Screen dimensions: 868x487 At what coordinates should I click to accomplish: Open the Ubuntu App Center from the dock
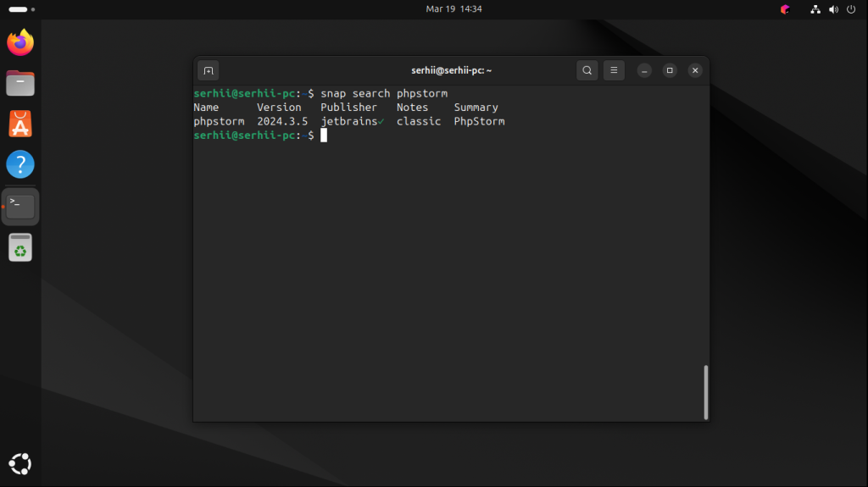(20, 124)
